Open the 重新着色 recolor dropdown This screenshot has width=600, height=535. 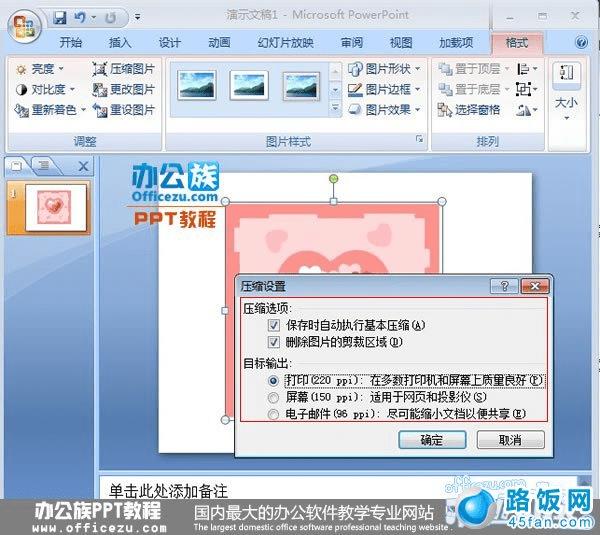tap(50, 110)
